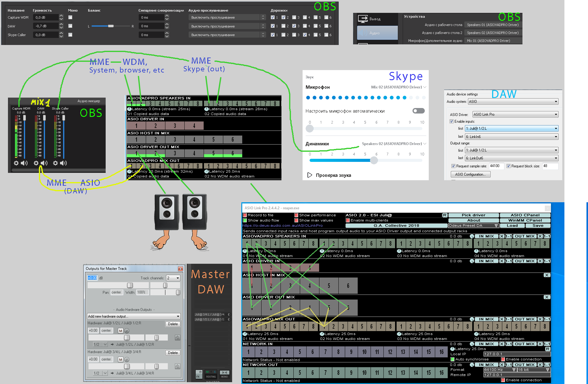
Task: Click the Request sample rate field showing 44100
Action: 496,166
